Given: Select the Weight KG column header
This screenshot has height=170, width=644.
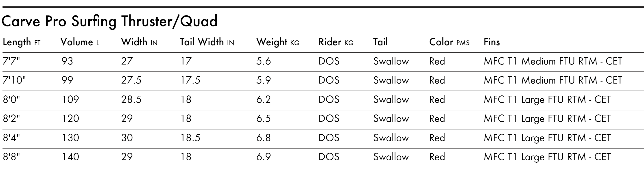Looking at the screenshot, I should (x=278, y=42).
